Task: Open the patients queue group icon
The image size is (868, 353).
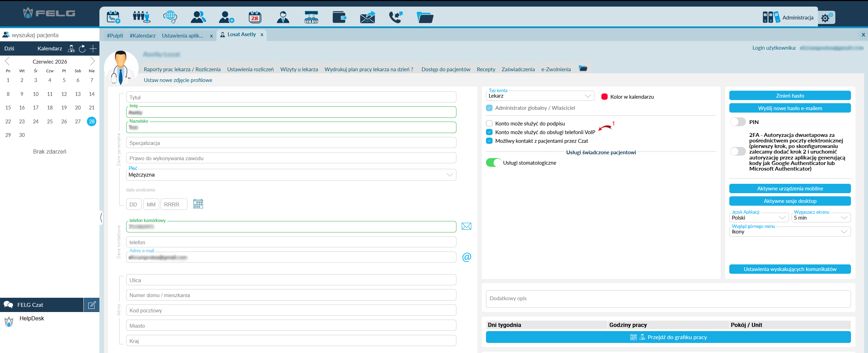Action: [141, 17]
